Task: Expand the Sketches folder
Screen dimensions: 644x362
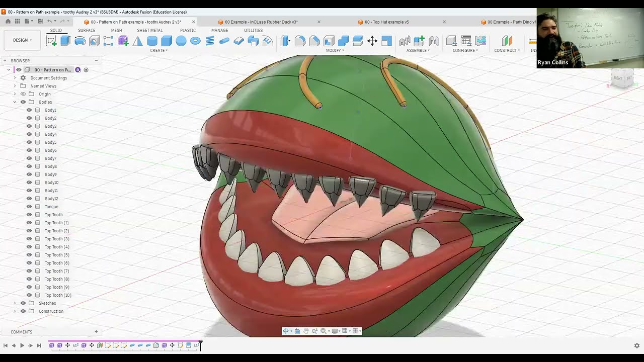Action: click(x=15, y=303)
